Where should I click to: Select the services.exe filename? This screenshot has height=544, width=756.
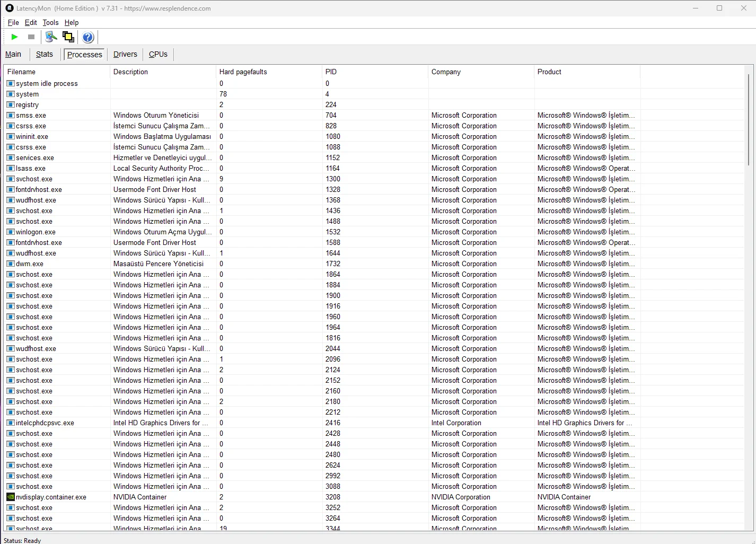coord(35,157)
